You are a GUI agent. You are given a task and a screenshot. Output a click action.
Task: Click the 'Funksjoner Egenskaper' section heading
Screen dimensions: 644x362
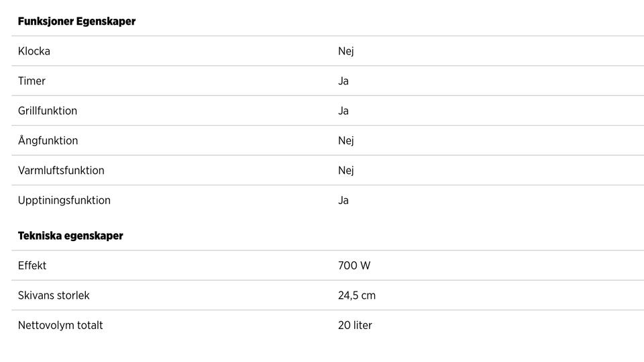click(76, 21)
